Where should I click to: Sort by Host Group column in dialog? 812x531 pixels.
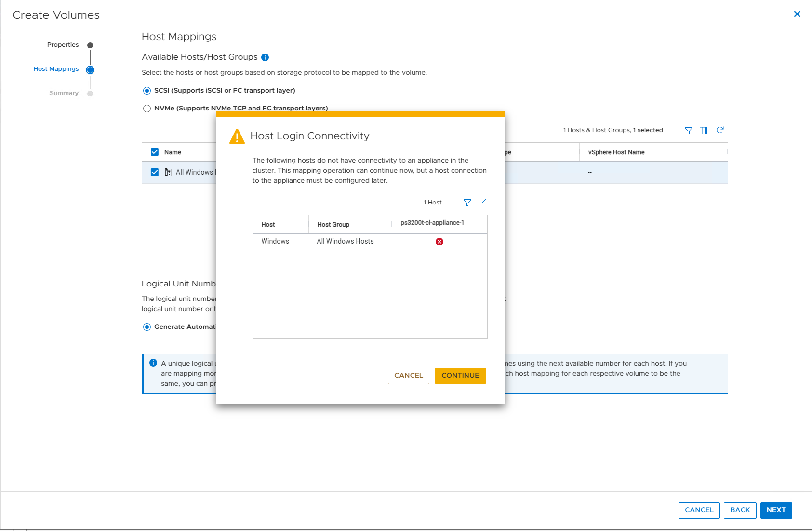tap(350, 225)
